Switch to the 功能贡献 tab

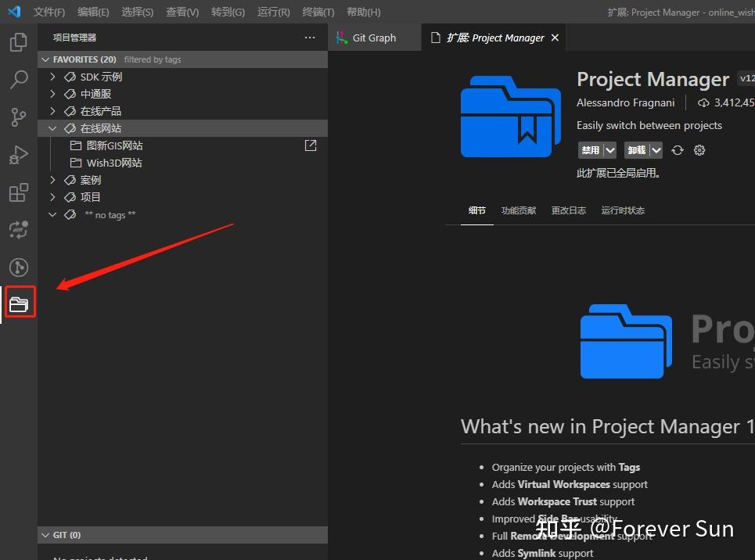click(519, 210)
